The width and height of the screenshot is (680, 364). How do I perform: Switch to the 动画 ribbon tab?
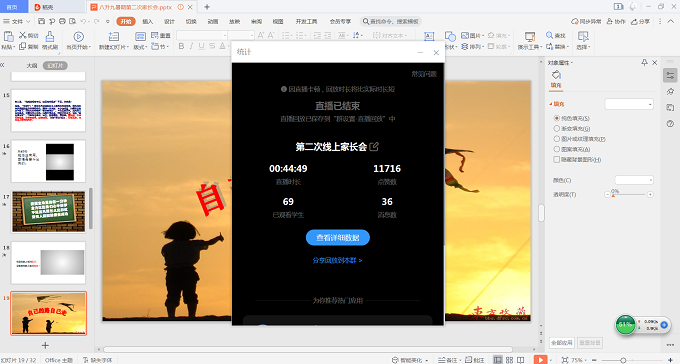pos(212,21)
